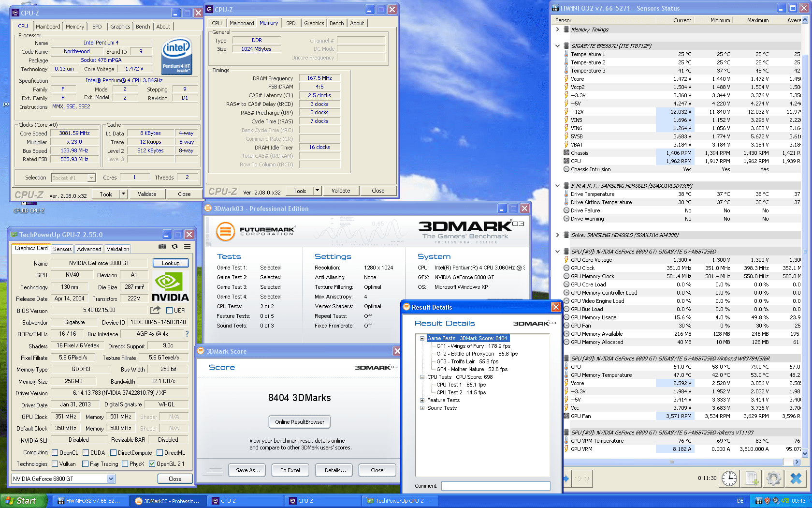Enable the OpenCL checkbox

pos(55,453)
